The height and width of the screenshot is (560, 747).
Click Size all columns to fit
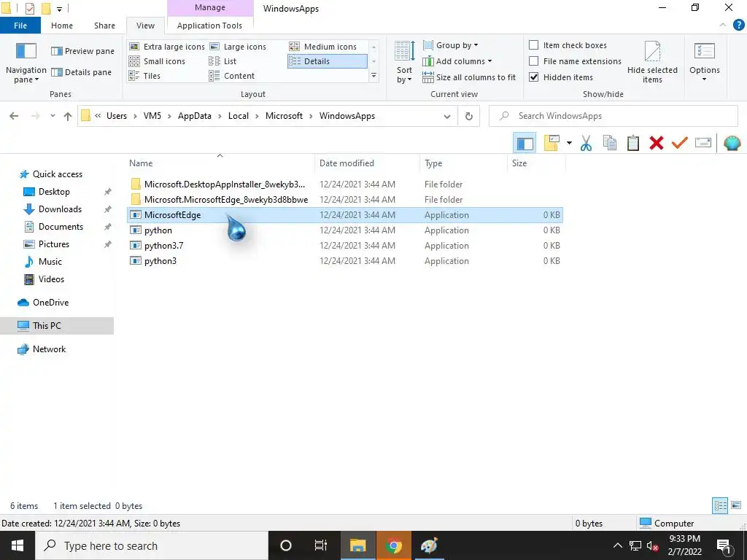(x=469, y=77)
